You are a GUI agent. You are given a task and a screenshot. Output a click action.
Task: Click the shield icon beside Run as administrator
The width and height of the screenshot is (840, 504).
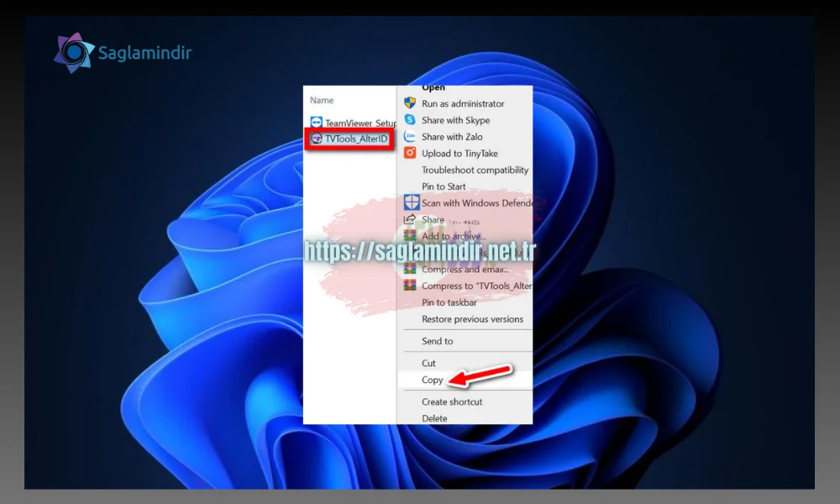410,102
